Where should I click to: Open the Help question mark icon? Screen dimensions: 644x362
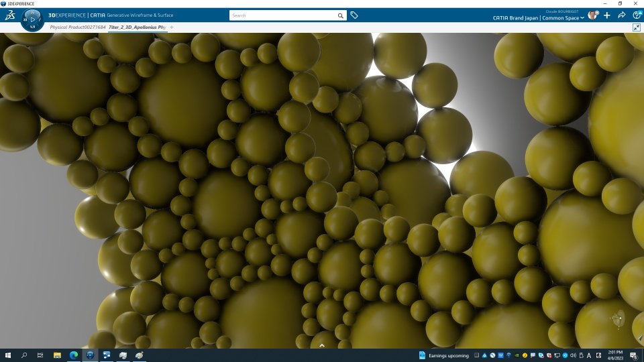637,15
